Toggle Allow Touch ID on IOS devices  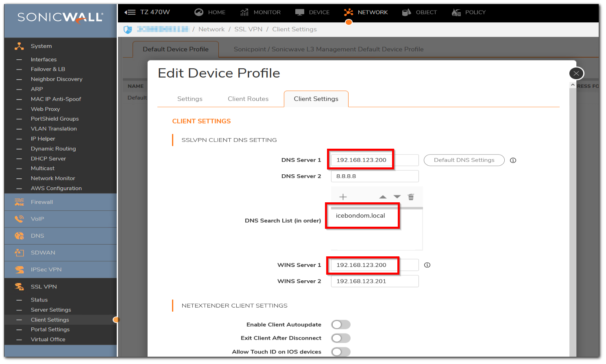(341, 352)
